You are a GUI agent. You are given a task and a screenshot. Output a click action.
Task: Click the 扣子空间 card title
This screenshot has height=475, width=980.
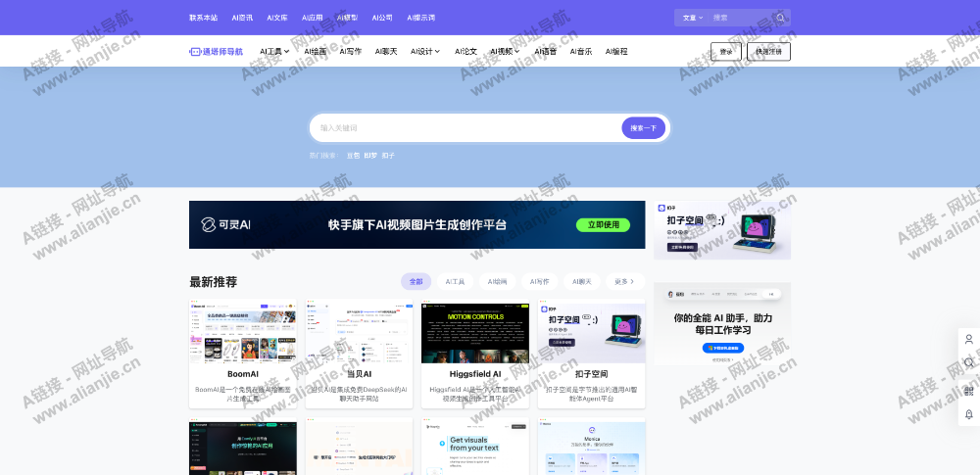click(x=591, y=374)
